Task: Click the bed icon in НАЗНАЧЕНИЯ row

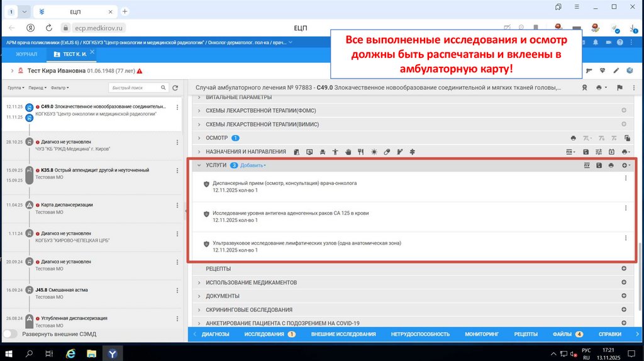Action: click(323, 152)
